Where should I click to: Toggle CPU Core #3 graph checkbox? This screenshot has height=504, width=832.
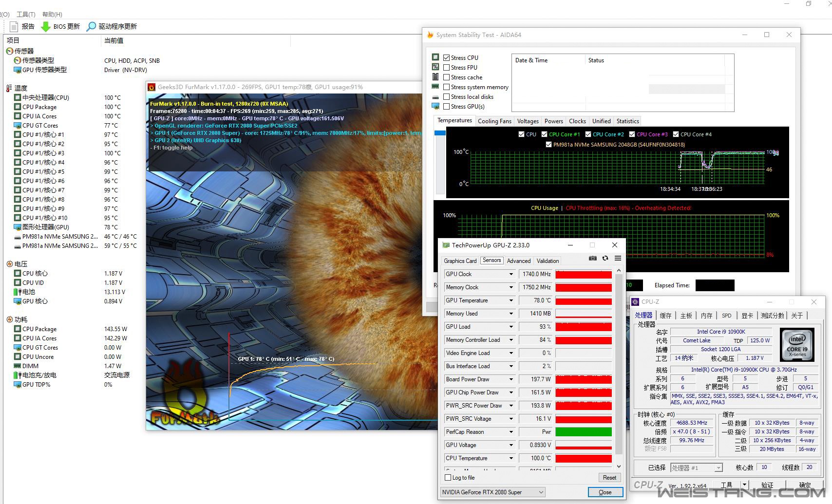[x=632, y=134]
